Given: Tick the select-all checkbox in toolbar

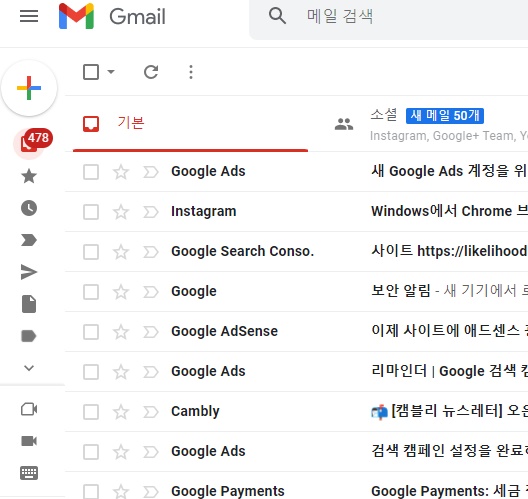Looking at the screenshot, I should point(91,72).
